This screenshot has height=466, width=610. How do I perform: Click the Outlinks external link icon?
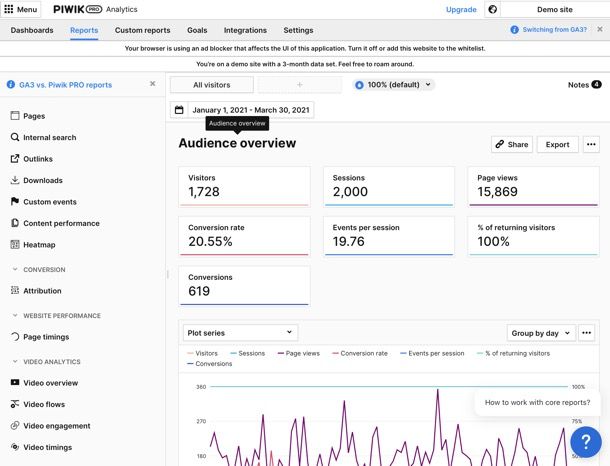[x=15, y=158]
